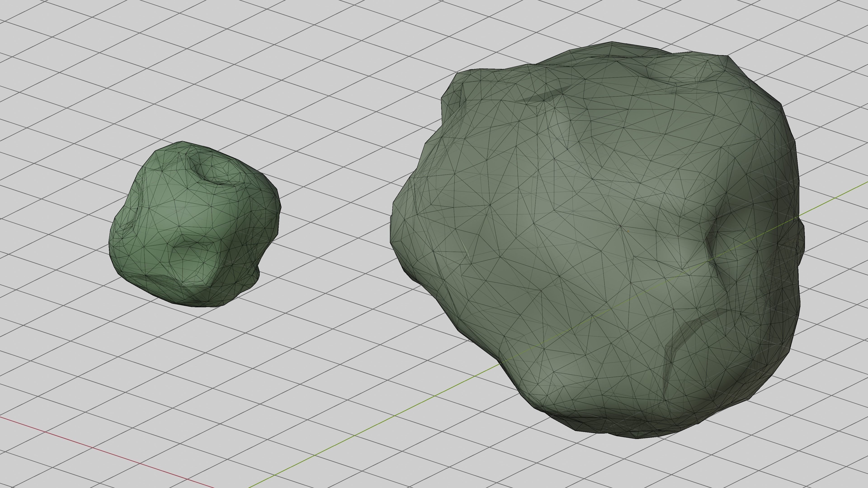The height and width of the screenshot is (488, 868).
Task: Select the large green rock mesh
Action: click(597, 240)
